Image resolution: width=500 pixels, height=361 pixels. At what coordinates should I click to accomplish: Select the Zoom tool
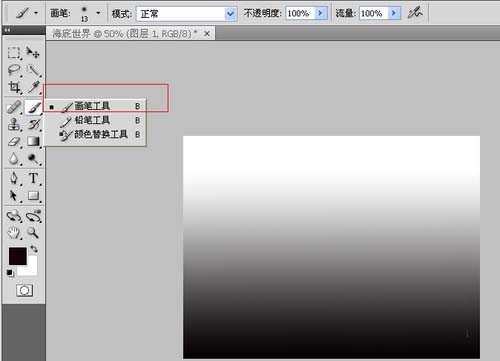[33, 232]
